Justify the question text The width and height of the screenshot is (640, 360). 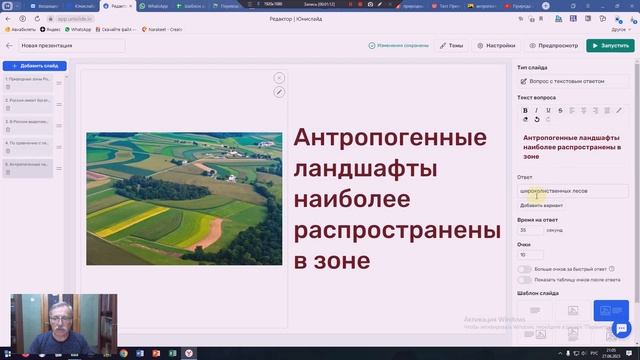pos(607,111)
